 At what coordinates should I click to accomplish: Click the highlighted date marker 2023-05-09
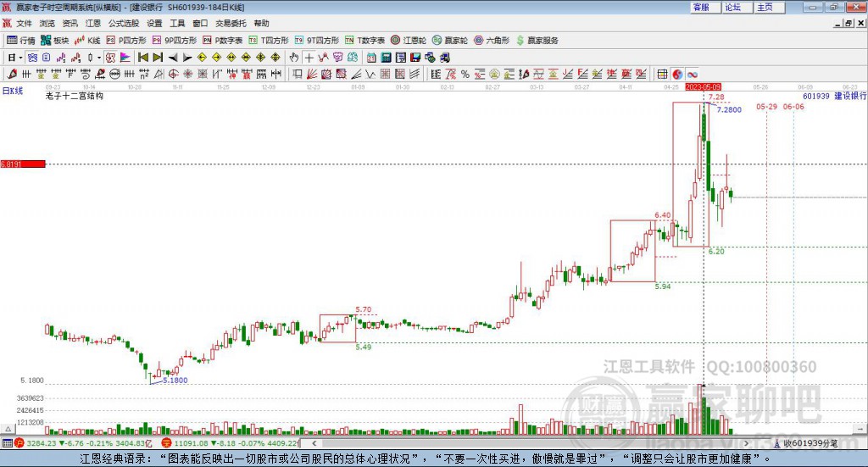(x=703, y=86)
